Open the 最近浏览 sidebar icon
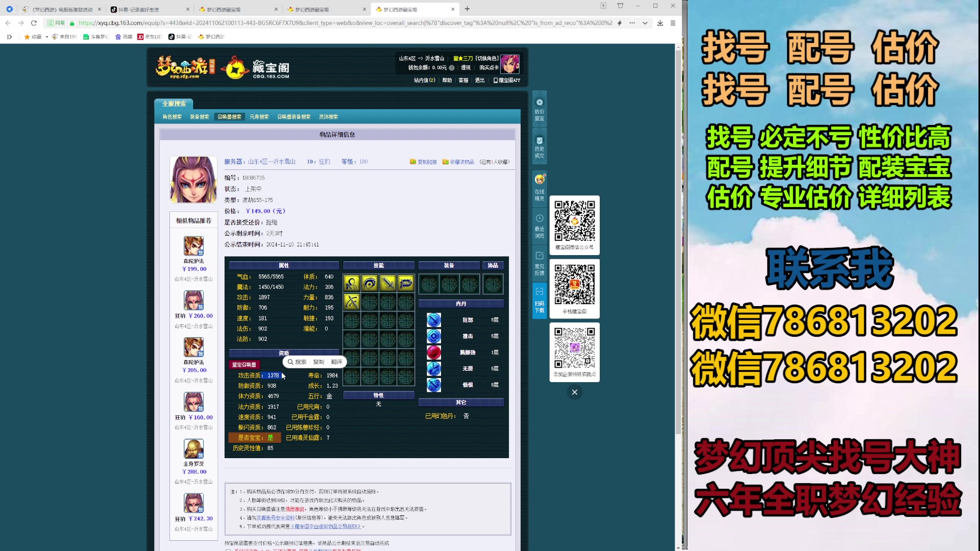The height and width of the screenshot is (551, 980). point(540,226)
